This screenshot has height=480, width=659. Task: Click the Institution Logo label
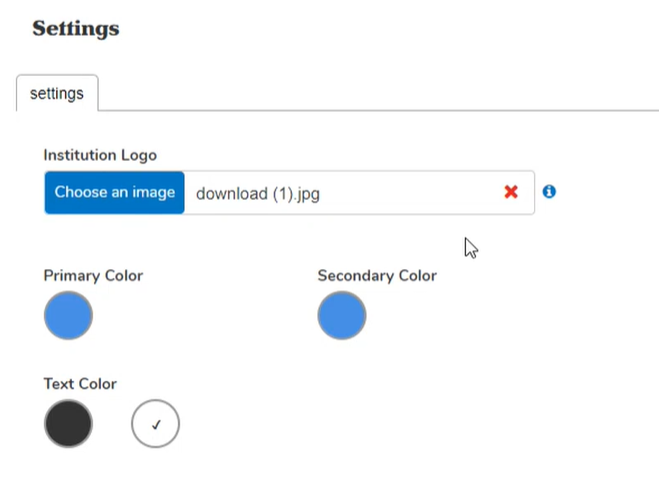click(100, 155)
